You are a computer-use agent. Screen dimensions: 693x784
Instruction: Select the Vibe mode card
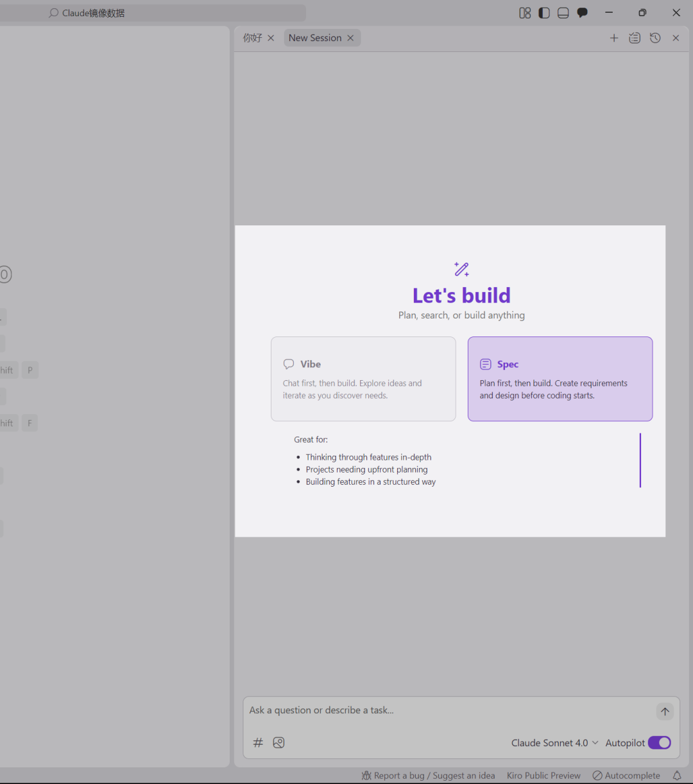(363, 379)
